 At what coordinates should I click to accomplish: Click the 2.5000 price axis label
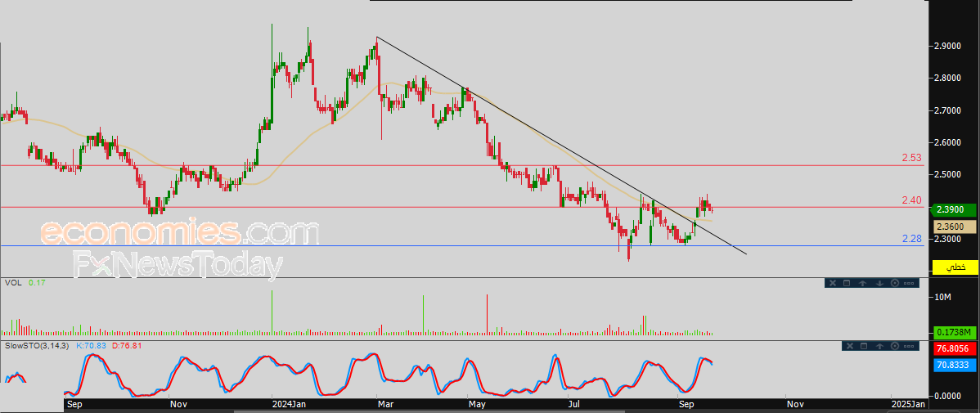947,174
